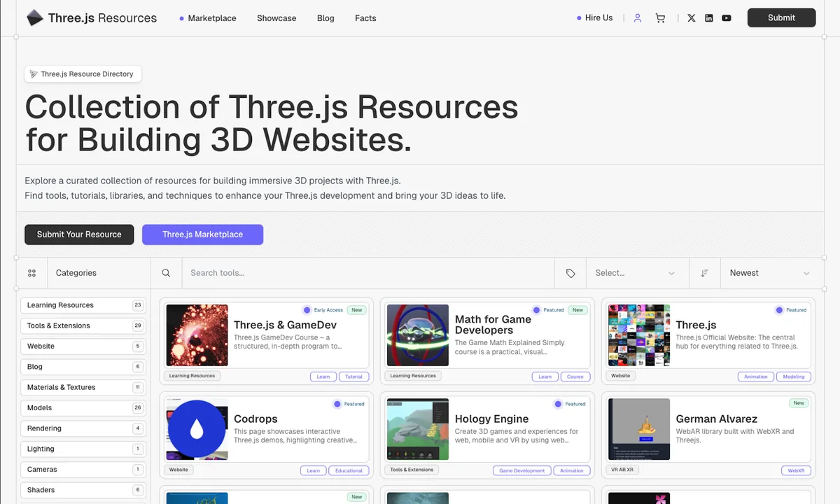Select the Cameras category

pyautogui.click(x=83, y=469)
